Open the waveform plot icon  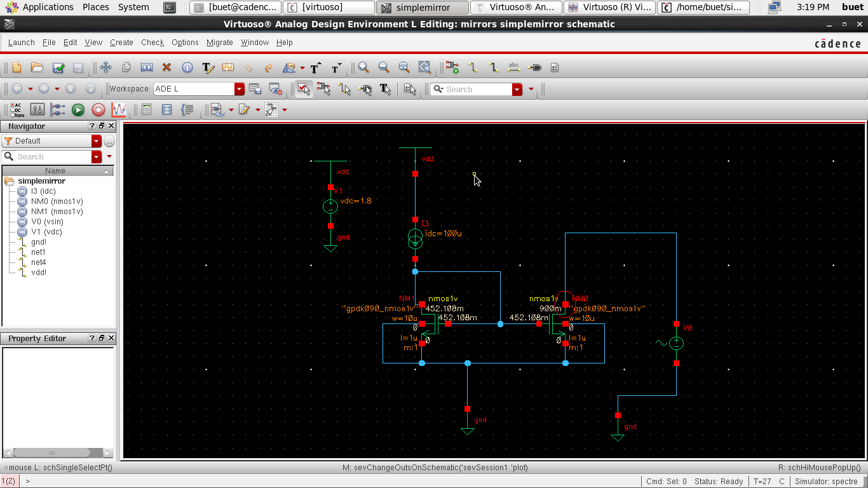point(119,109)
